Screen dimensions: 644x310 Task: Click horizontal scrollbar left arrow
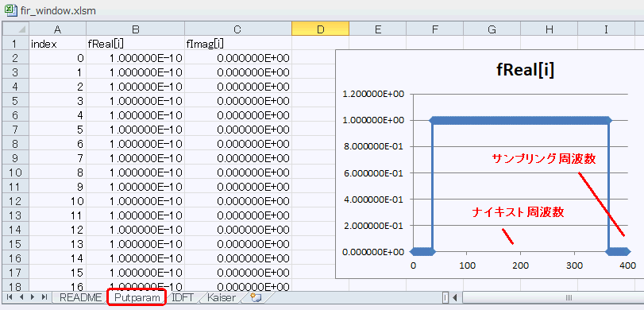[x=455, y=297]
